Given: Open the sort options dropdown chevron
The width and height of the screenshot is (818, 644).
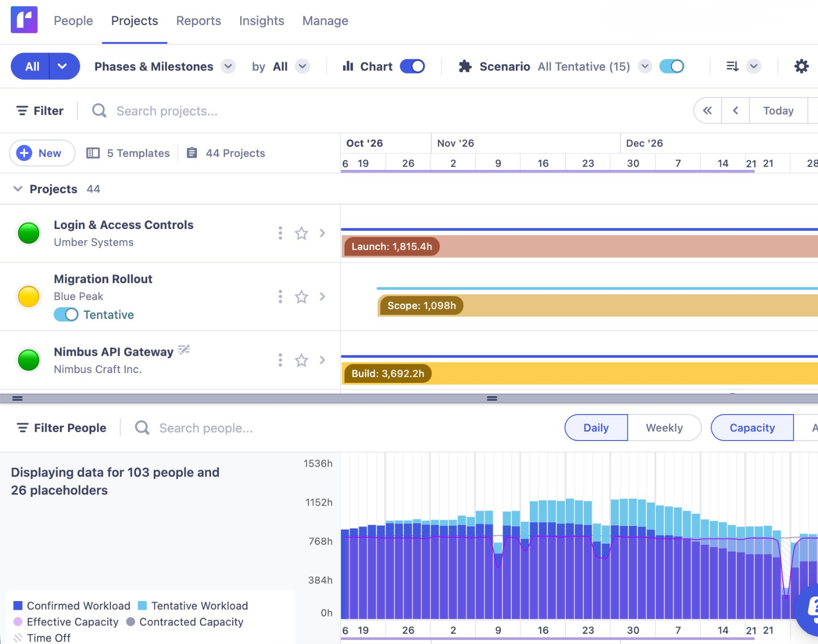Looking at the screenshot, I should pyautogui.click(x=754, y=66).
